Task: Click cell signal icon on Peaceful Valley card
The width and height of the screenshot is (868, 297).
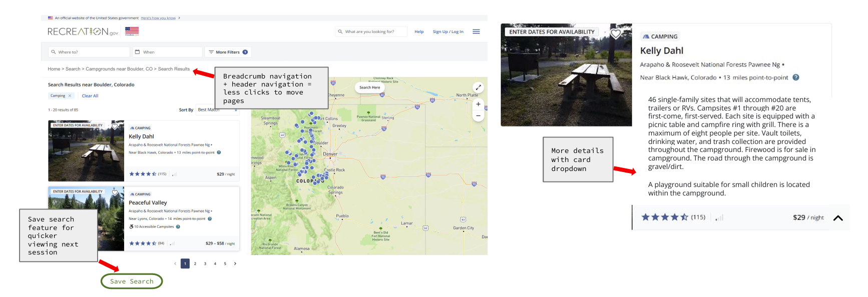Action: click(x=172, y=243)
